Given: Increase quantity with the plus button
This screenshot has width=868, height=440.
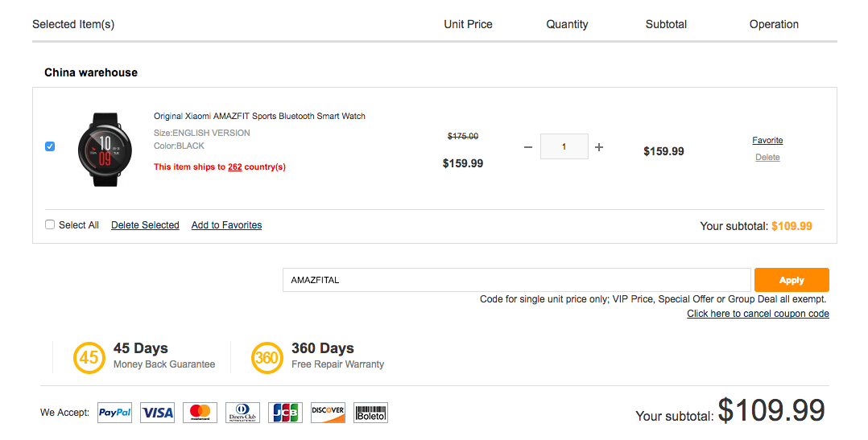Looking at the screenshot, I should [x=599, y=147].
